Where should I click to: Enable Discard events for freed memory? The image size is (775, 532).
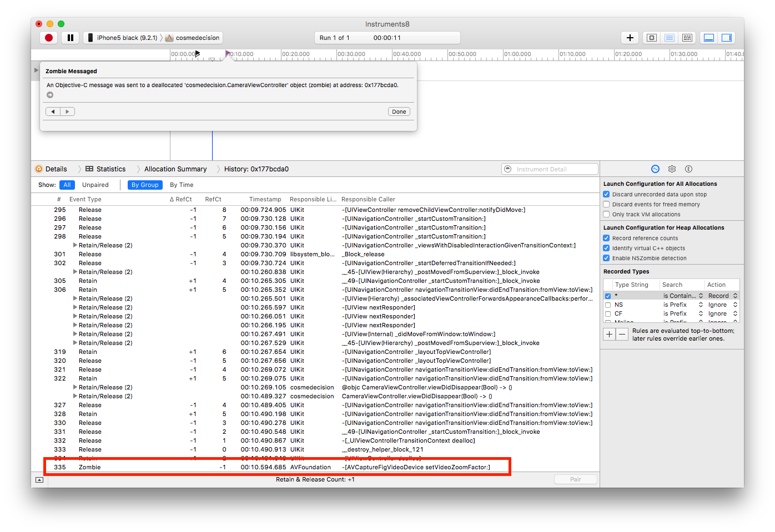[x=606, y=204]
